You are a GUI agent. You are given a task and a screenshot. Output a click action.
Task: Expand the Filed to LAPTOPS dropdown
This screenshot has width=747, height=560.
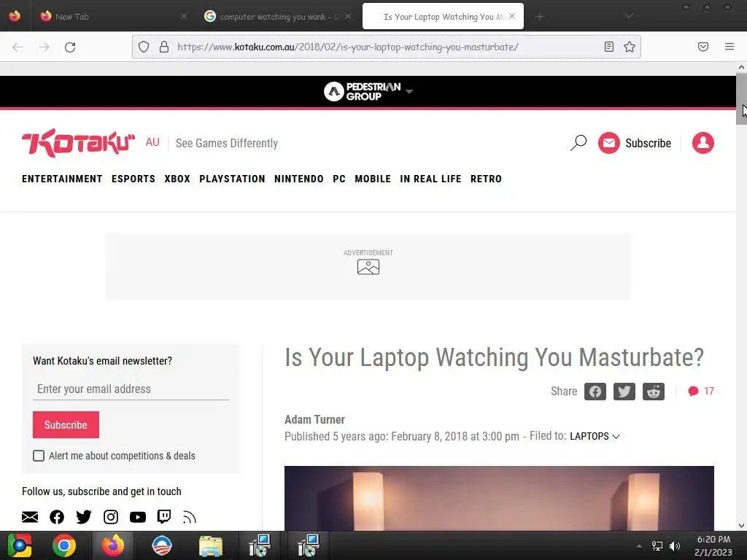pyautogui.click(x=595, y=436)
